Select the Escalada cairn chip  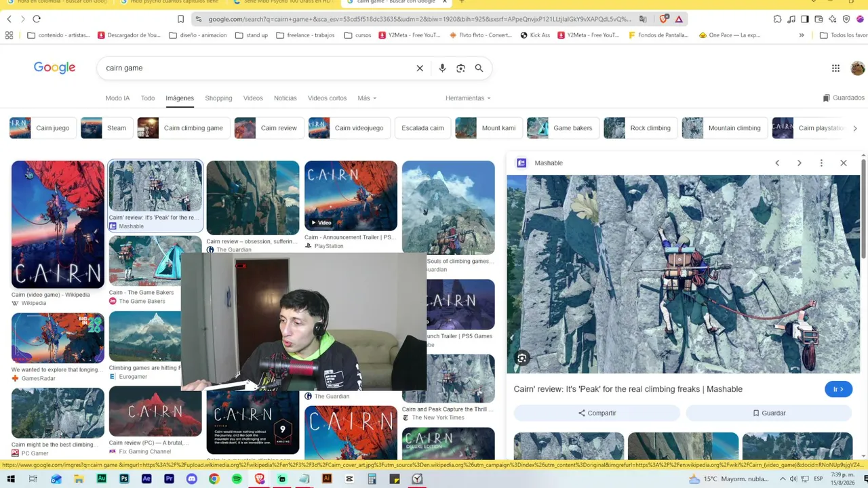click(x=422, y=128)
